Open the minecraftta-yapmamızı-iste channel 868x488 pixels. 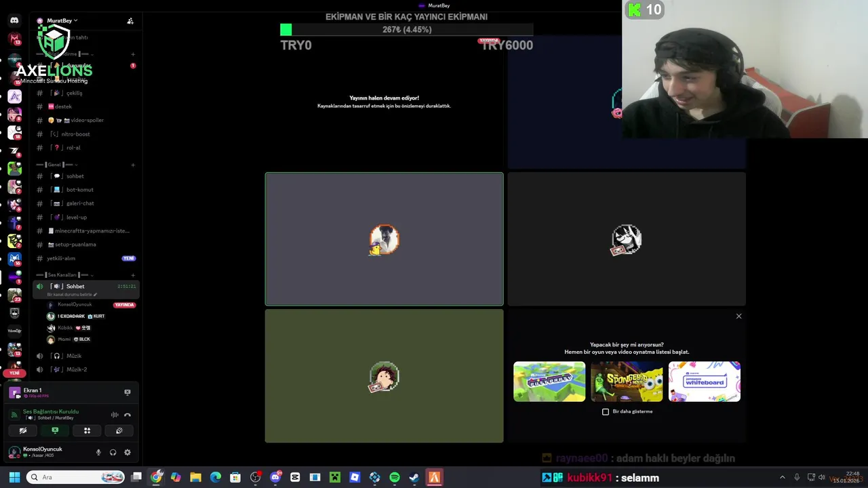(87, 230)
